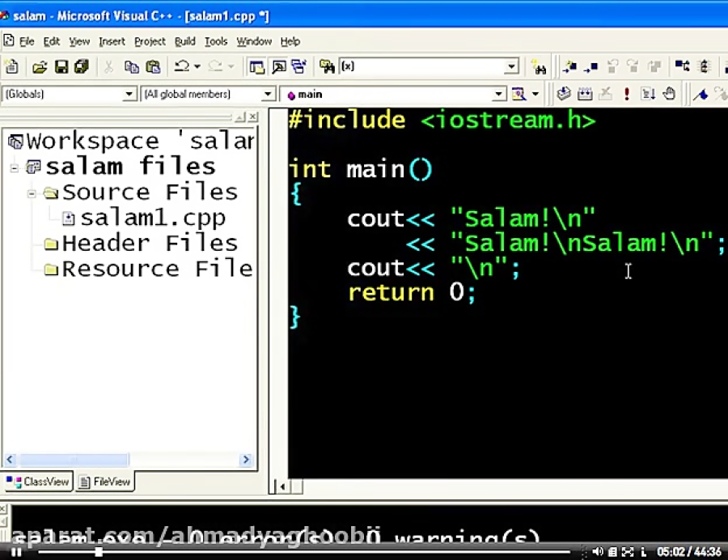Image resolution: width=728 pixels, height=560 pixels.
Task: Click the Compile toolbar icon
Action: point(564,94)
